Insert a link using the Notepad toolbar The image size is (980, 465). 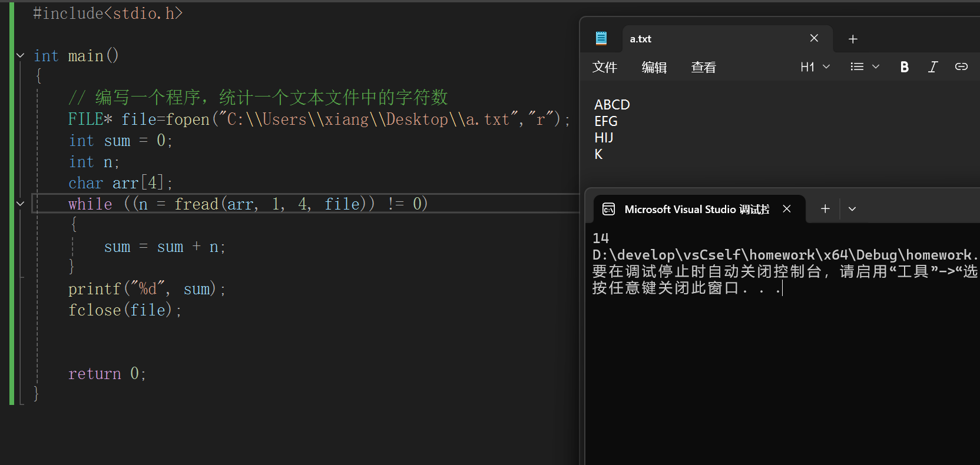click(961, 67)
